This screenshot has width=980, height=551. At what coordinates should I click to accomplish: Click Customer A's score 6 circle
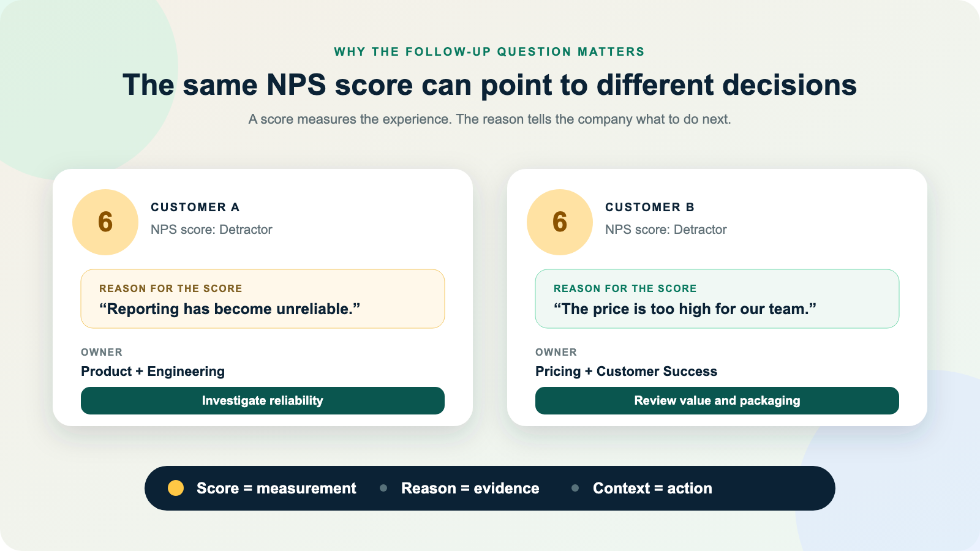point(105,222)
